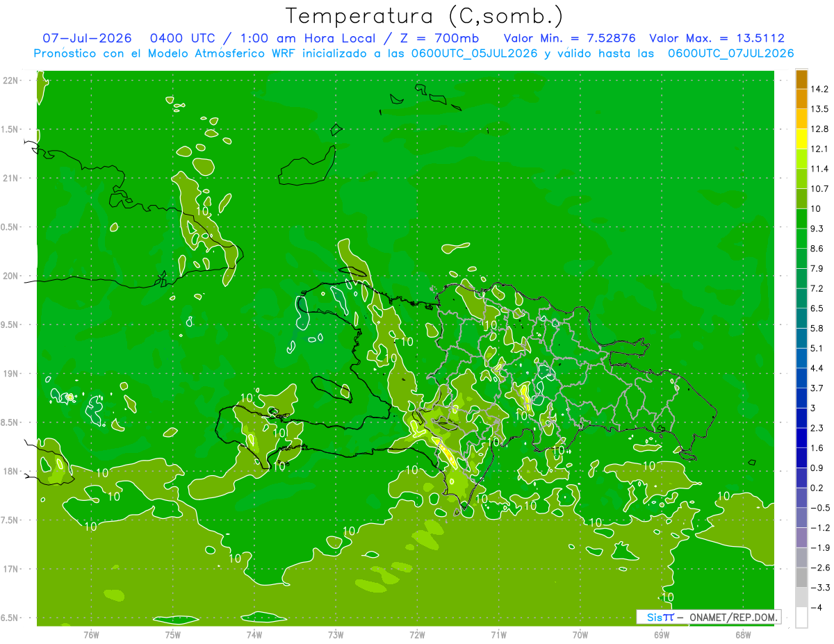The image size is (834, 644).
Task: Click the '19N' latitude label
Action: pos(10,374)
